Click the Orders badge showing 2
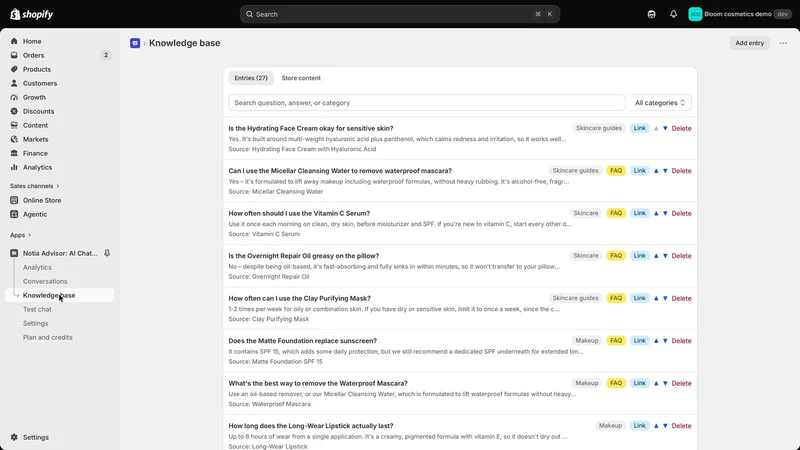 click(106, 55)
